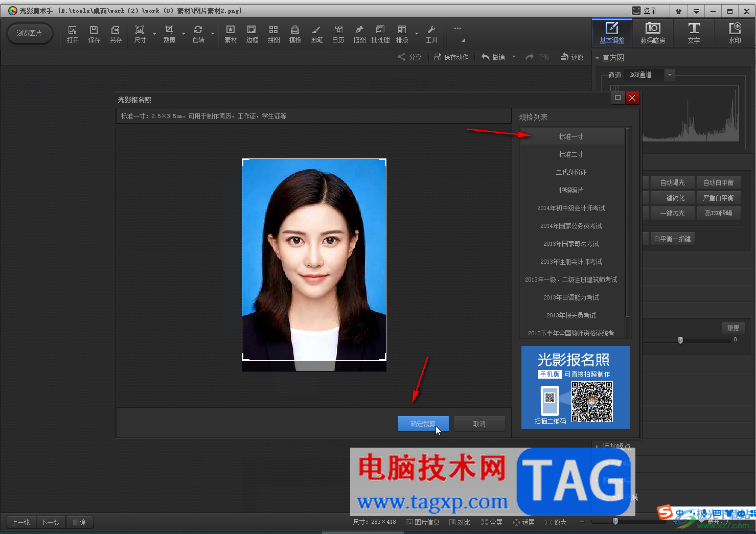This screenshot has height=534, width=756.
Task: Click the 严重白平衡 button
Action: coord(718,198)
